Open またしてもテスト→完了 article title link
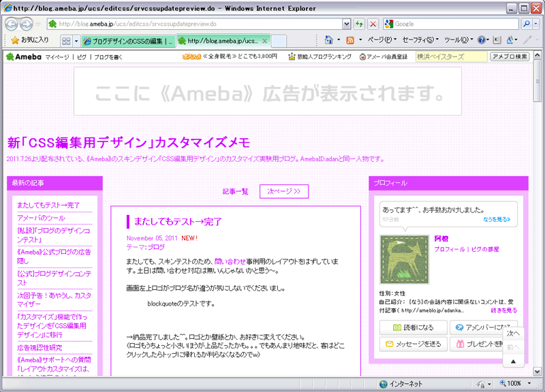 tap(178, 222)
